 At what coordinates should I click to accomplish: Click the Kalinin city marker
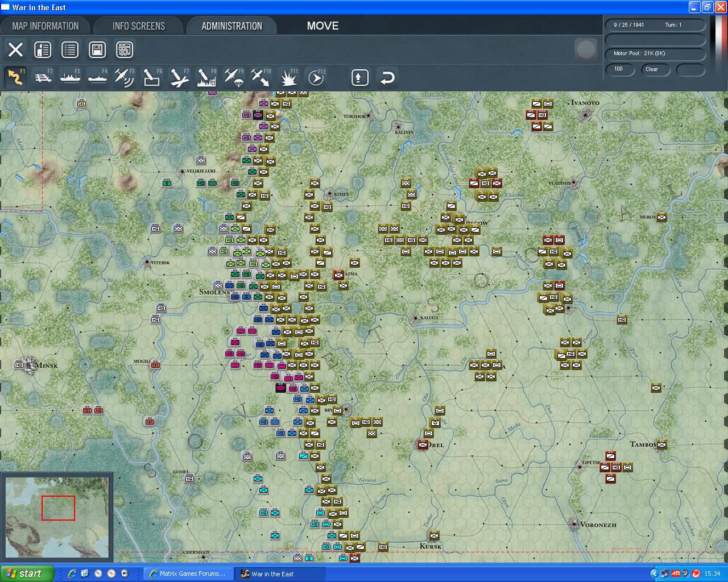(x=398, y=126)
